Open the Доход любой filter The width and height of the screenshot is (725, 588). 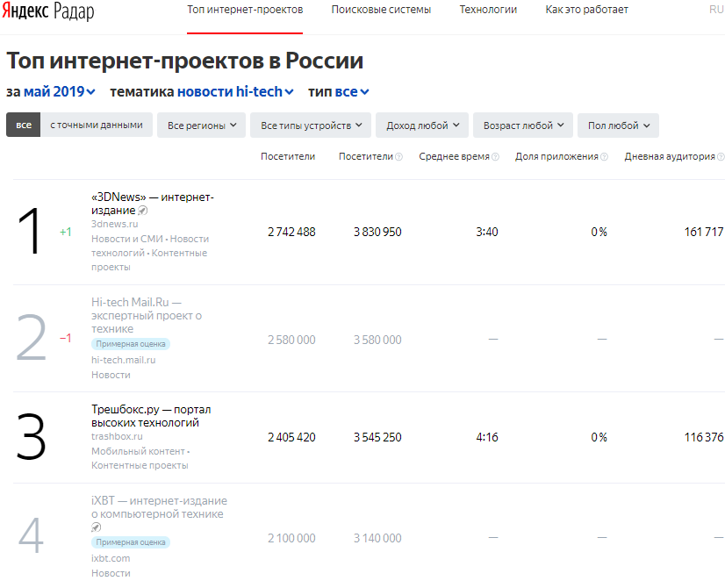pyautogui.click(x=422, y=125)
